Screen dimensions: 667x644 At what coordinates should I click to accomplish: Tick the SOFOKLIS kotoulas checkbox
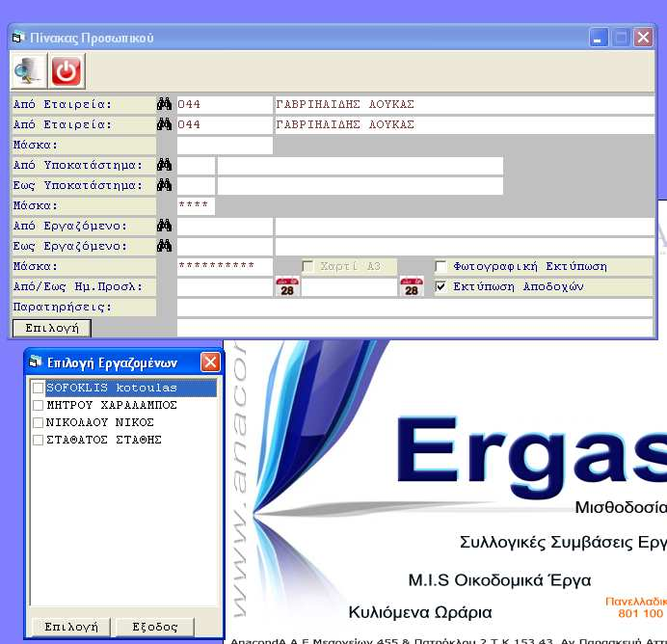[38, 388]
